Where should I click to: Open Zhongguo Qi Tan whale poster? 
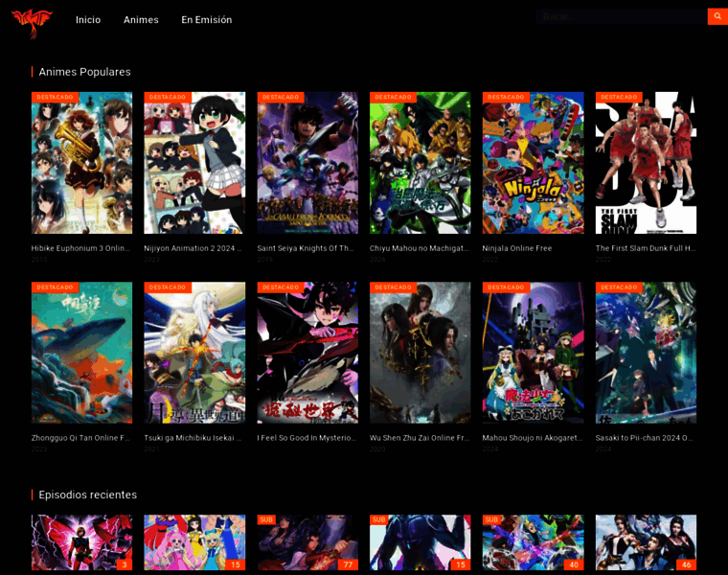pyautogui.click(x=81, y=353)
